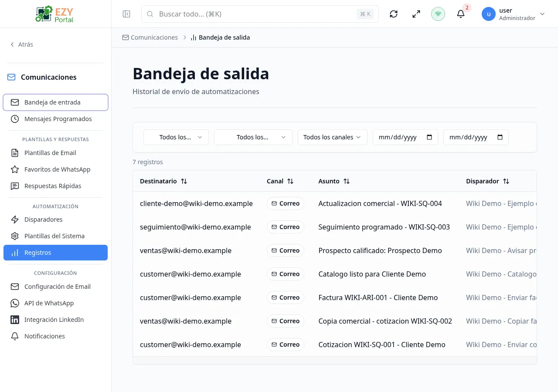This screenshot has height=392, width=558.
Task: Click 'Actualizacion comercial - WIKI-SQ-004' subject
Action: point(380,203)
